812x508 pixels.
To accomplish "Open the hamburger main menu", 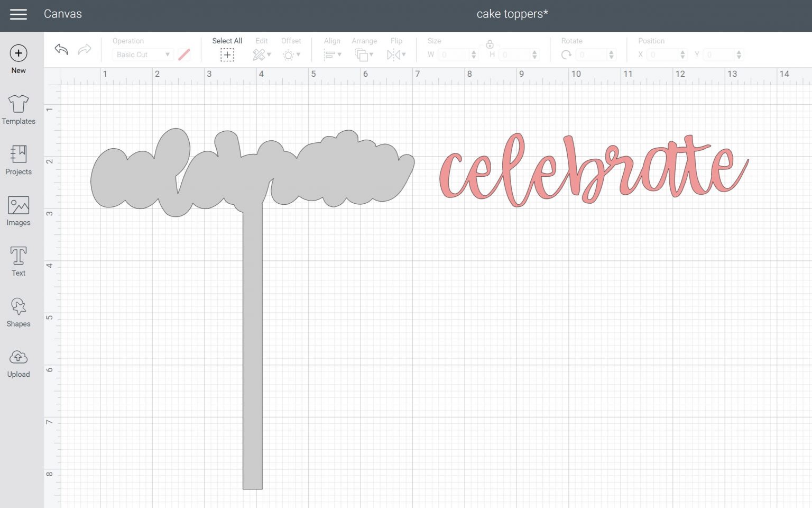I will 19,14.
